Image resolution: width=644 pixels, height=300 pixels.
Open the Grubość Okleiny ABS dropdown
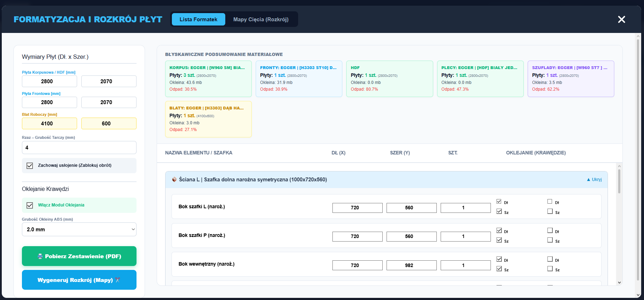79,230
